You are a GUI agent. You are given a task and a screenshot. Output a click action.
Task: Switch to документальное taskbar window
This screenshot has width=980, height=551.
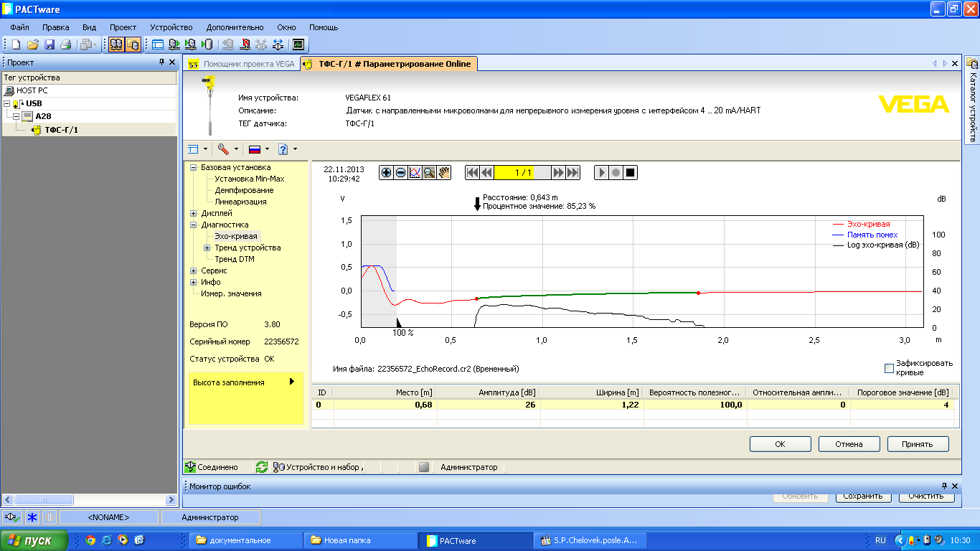(246, 540)
